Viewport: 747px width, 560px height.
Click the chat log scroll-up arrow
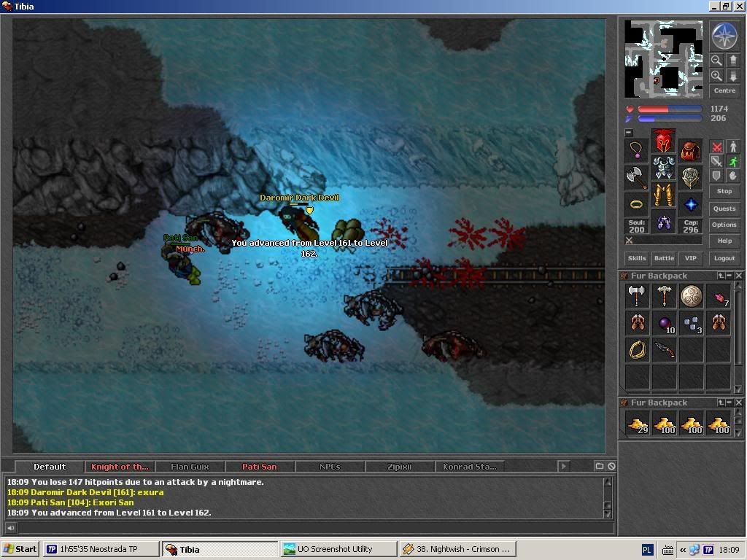coord(608,482)
